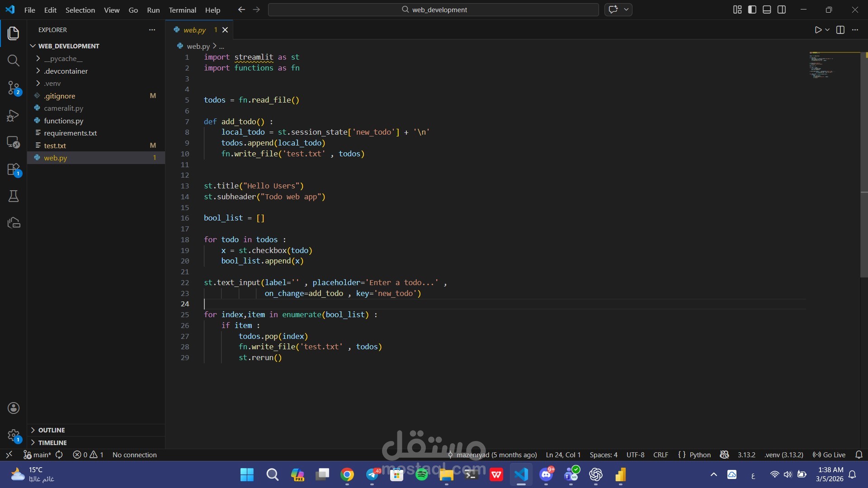Open the run button dropdown arrow

tap(827, 30)
